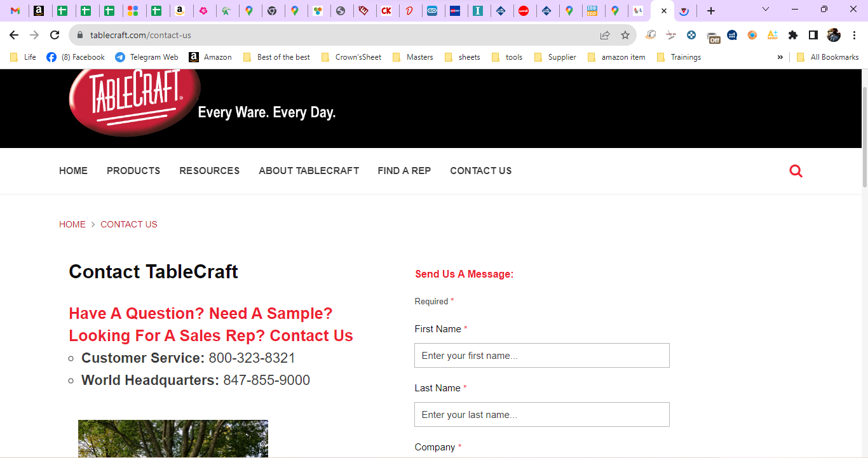
Task: Click the TableCraft red oval logo
Action: pos(135,102)
